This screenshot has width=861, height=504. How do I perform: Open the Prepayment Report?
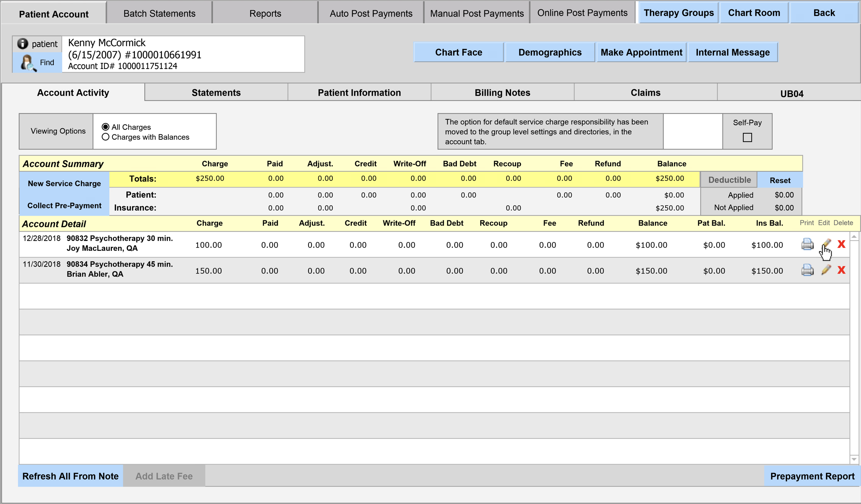(x=812, y=476)
